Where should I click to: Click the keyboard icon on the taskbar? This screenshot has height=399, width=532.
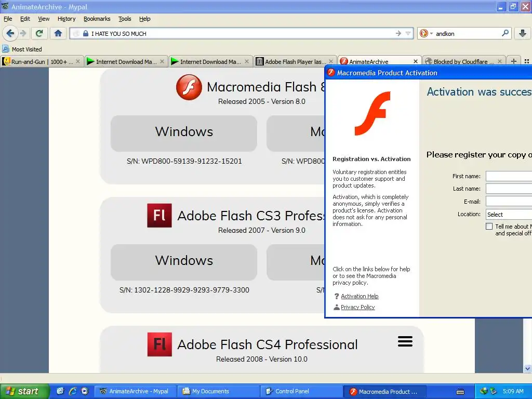tap(460, 392)
